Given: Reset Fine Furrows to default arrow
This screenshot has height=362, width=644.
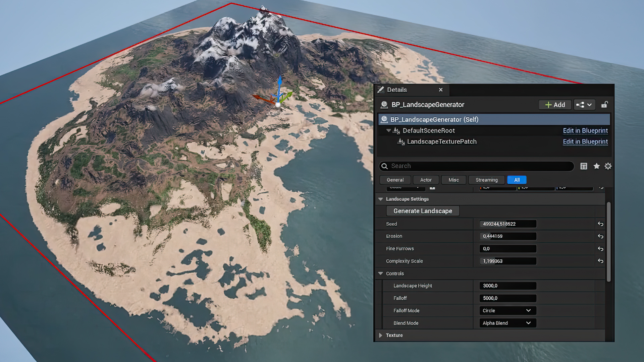Looking at the screenshot, I should (x=600, y=249).
